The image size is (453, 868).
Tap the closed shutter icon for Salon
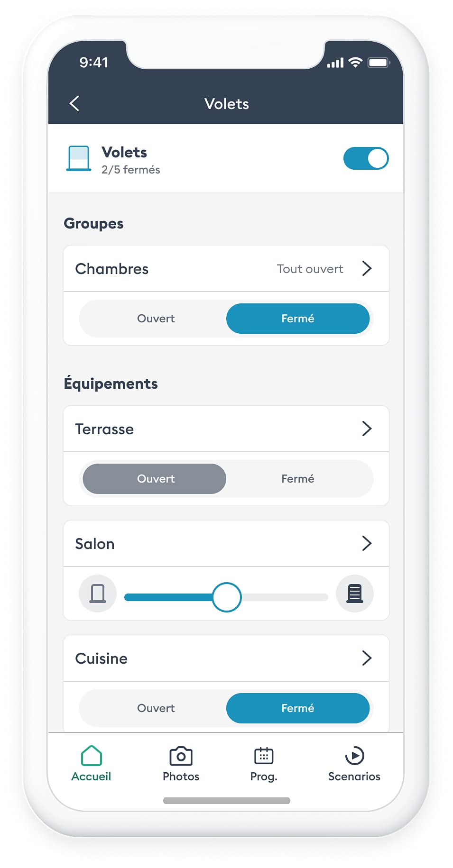tap(354, 594)
